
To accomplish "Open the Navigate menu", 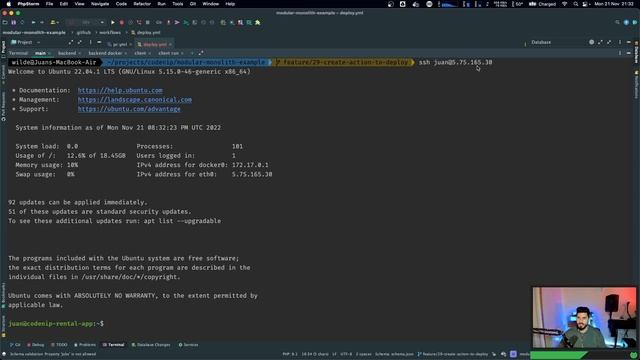I will click(100, 4).
